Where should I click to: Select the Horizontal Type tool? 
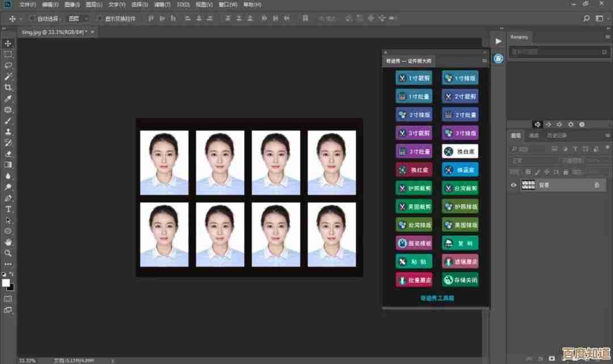8,209
